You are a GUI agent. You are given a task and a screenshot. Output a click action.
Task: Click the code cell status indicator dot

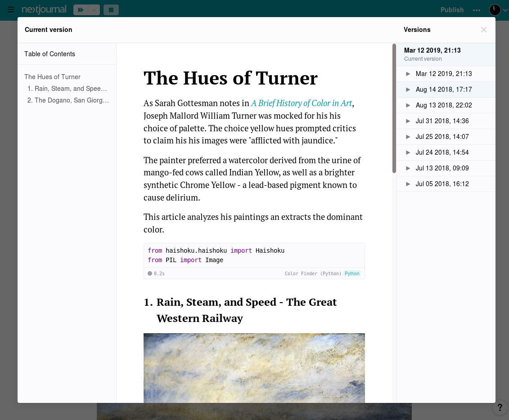[150, 273]
